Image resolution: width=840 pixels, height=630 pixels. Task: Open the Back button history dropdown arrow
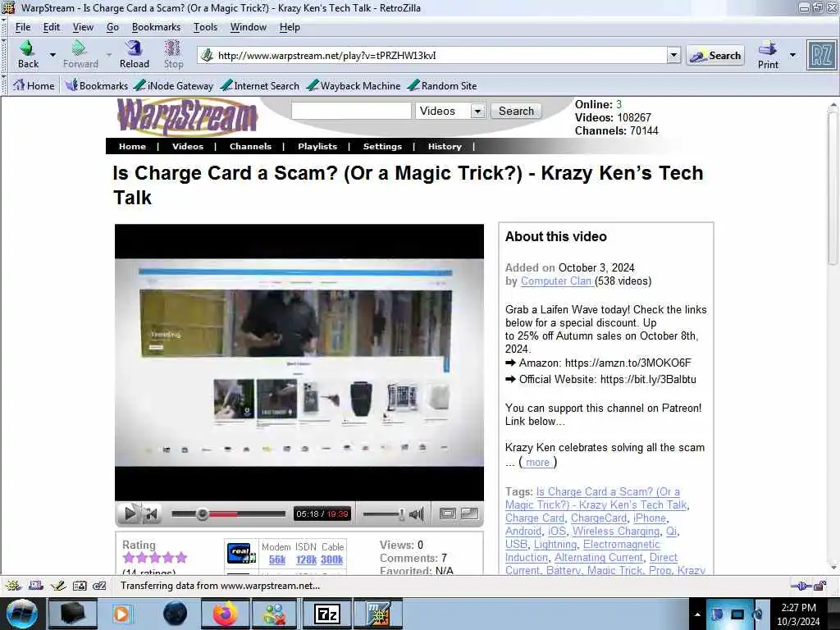[x=52, y=55]
